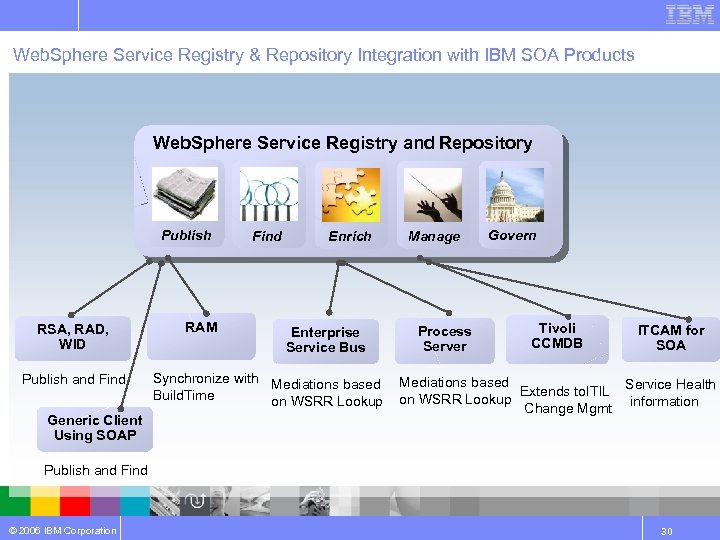Screen dimensions: 720x540
Task: Click the Publish newspaper stack image
Action: (x=185, y=194)
